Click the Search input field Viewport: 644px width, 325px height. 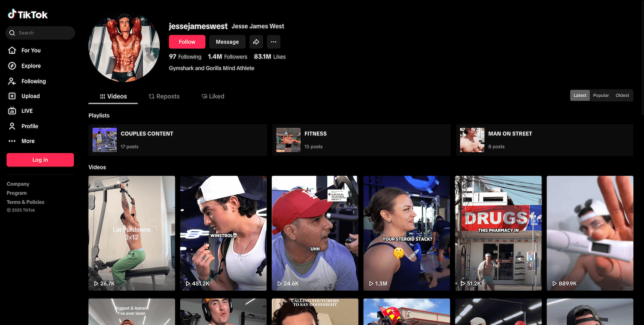43,33
